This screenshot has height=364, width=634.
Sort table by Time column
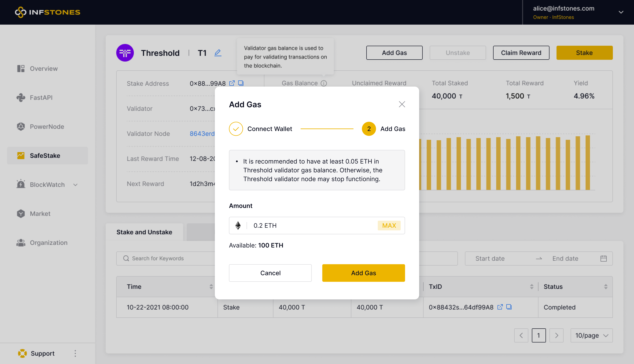tap(211, 286)
